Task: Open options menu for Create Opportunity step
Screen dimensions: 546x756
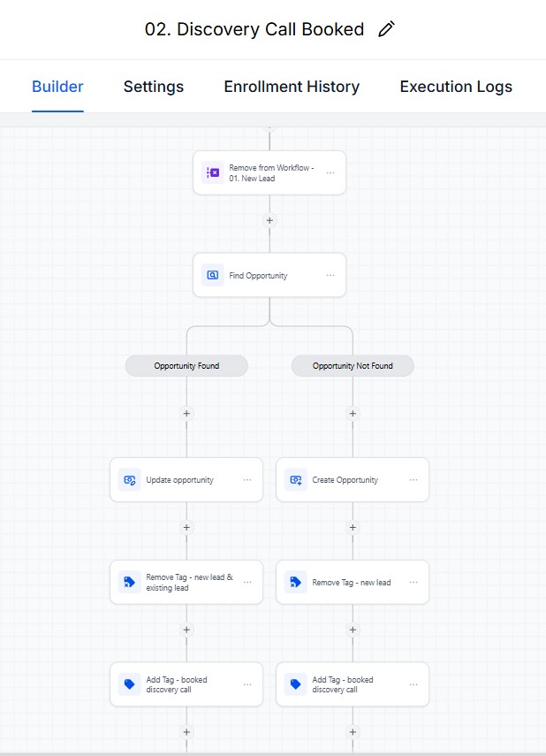Action: 413,480
